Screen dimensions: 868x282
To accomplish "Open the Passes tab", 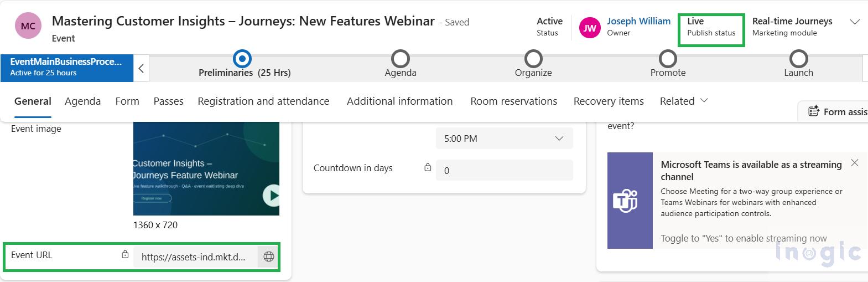I will click(x=168, y=101).
